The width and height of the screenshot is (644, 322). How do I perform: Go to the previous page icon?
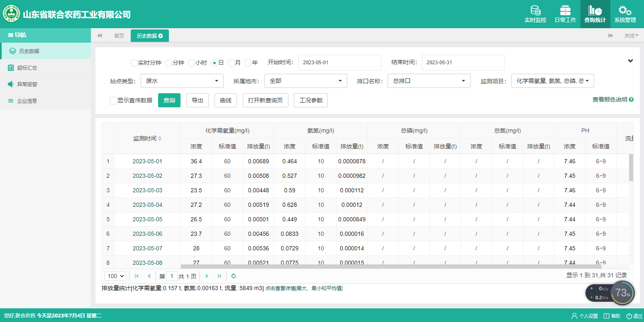click(149, 276)
